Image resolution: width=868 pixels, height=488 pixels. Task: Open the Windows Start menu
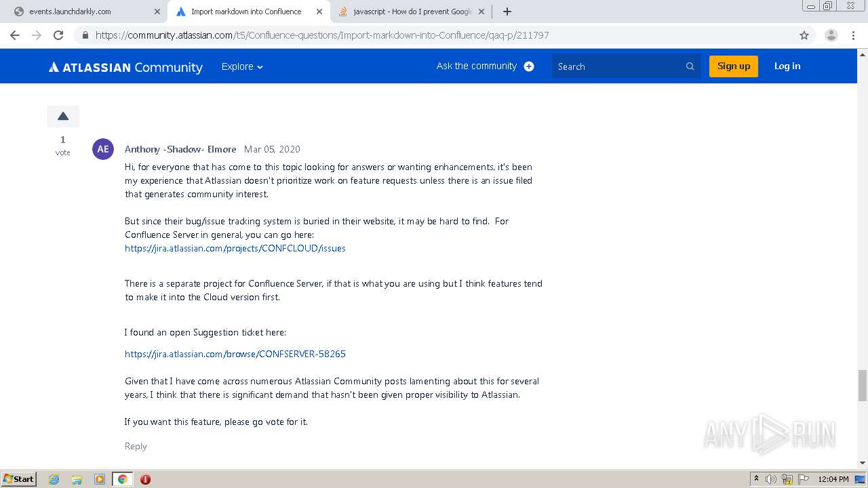coord(19,479)
